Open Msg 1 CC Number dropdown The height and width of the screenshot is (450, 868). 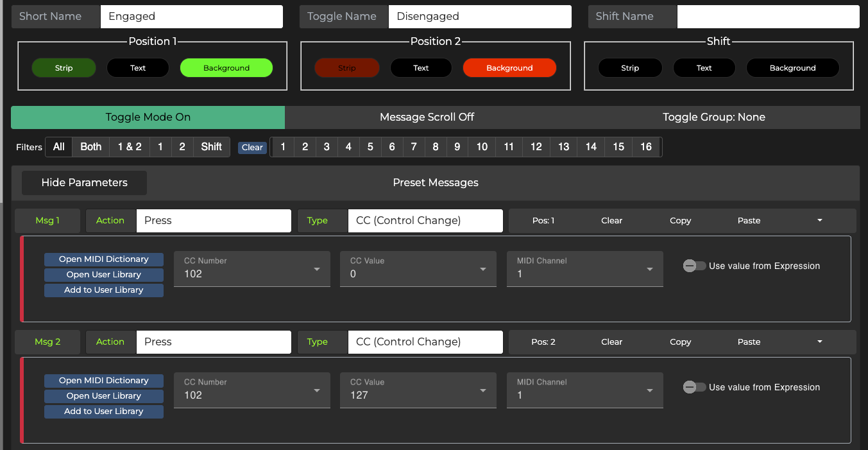point(252,269)
